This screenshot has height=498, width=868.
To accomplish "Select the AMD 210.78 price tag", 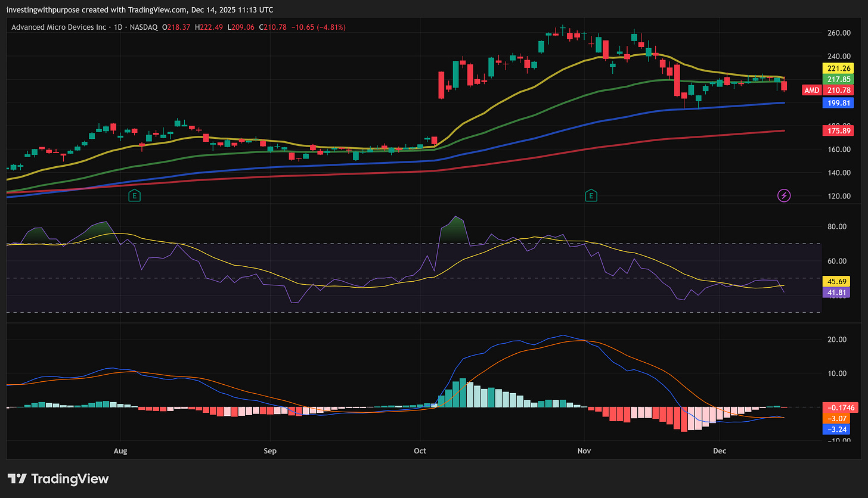I will [828, 90].
